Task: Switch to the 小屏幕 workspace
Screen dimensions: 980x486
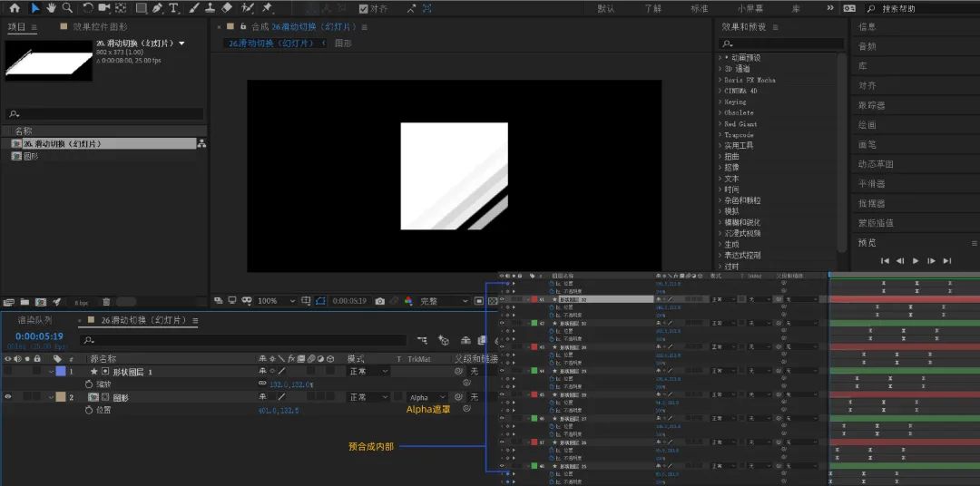Action: tap(750, 9)
